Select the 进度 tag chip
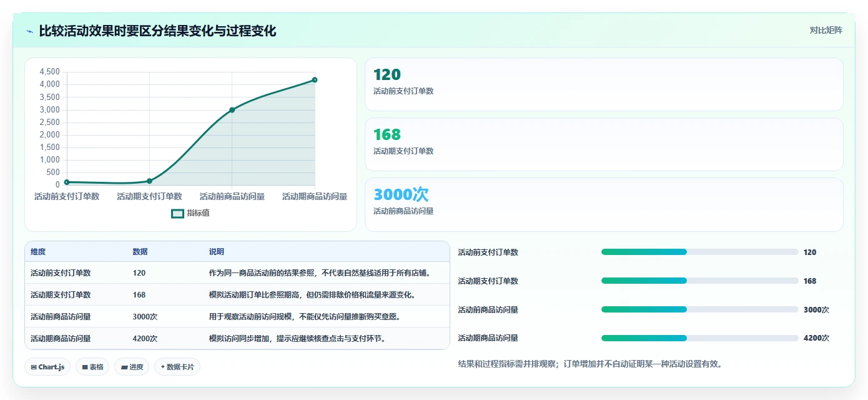 click(x=132, y=367)
